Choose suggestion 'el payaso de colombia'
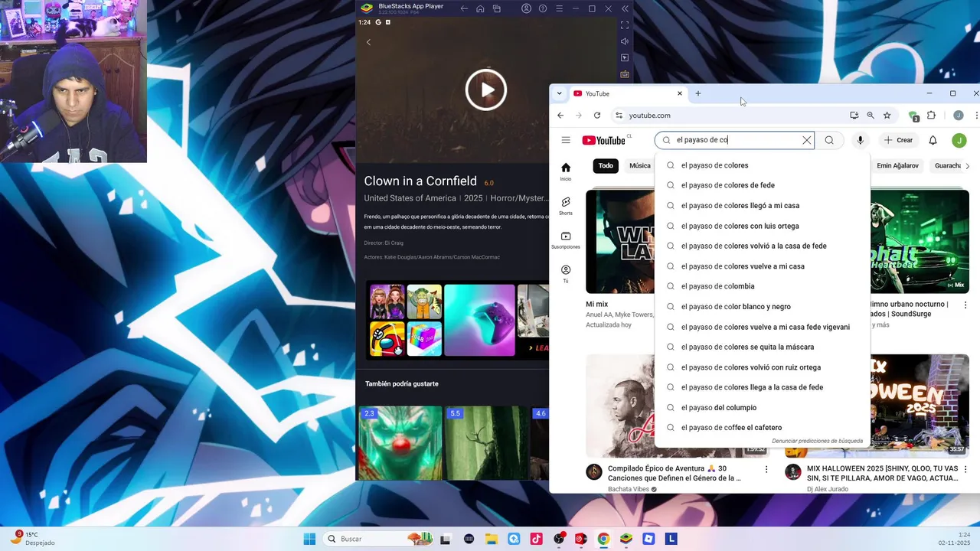The width and height of the screenshot is (980, 551). tap(762, 286)
